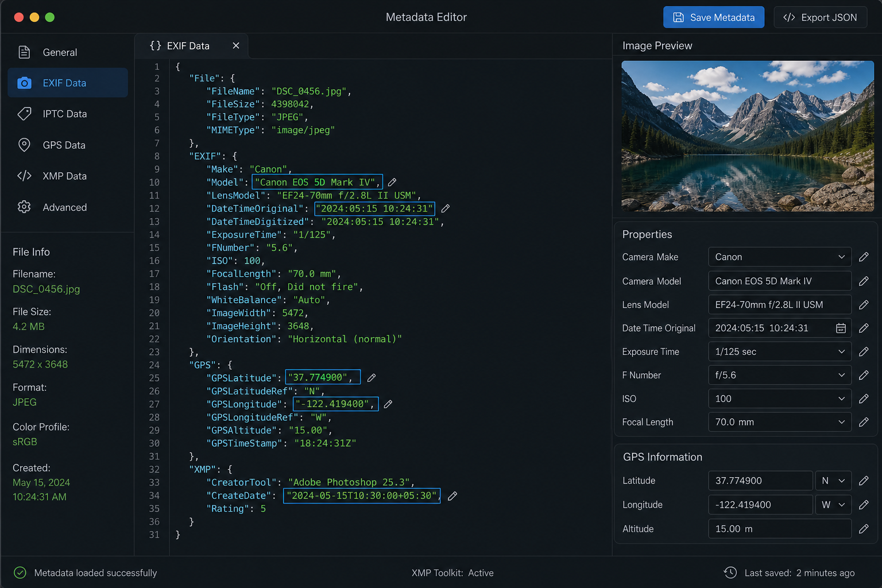Viewport: 882px width, 588px height.
Task: Open the F Number dropdown
Action: tap(780, 375)
